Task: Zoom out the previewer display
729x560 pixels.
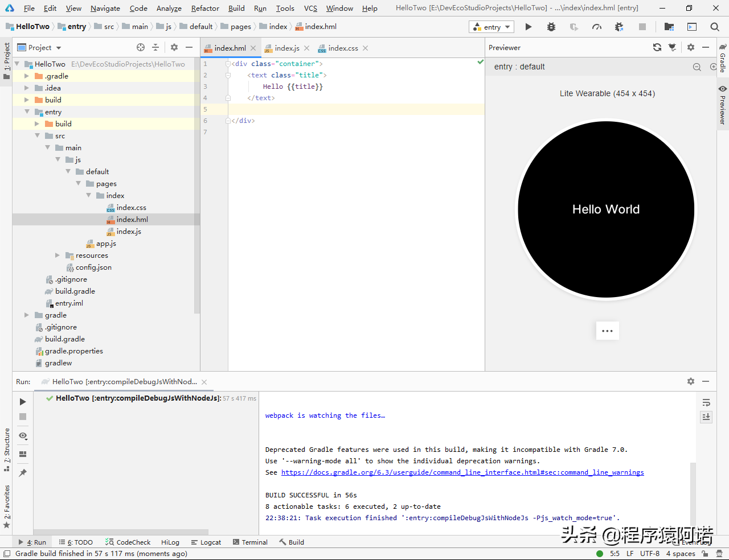Action: pyautogui.click(x=697, y=67)
